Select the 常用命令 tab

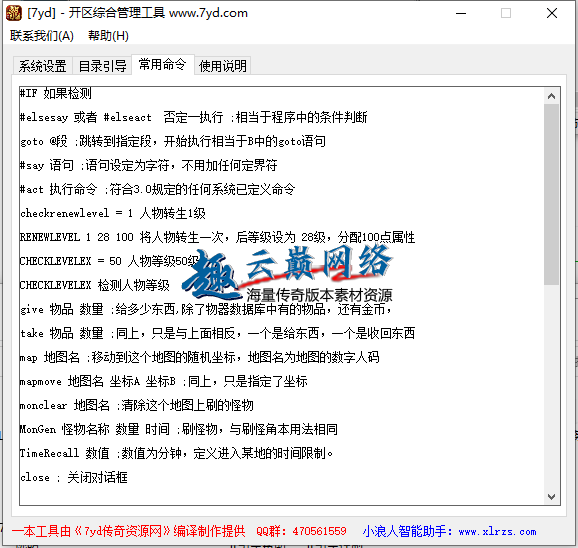click(163, 64)
